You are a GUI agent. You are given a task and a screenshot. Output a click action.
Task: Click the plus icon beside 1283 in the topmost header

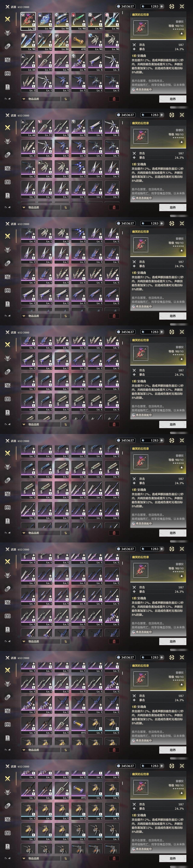162,6
